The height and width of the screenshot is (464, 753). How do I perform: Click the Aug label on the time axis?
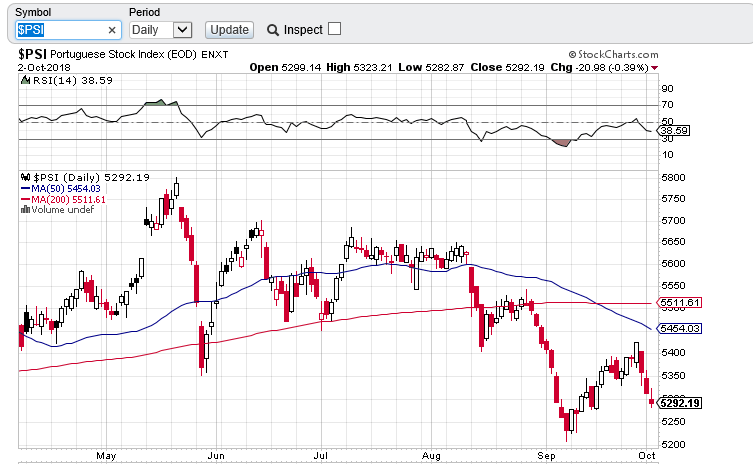[431, 455]
